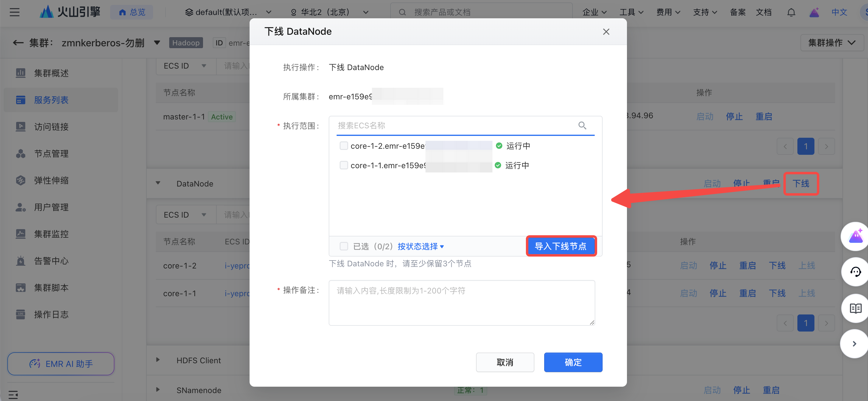This screenshot has height=401, width=868.
Task: Switch language via 中文
Action: tap(839, 12)
